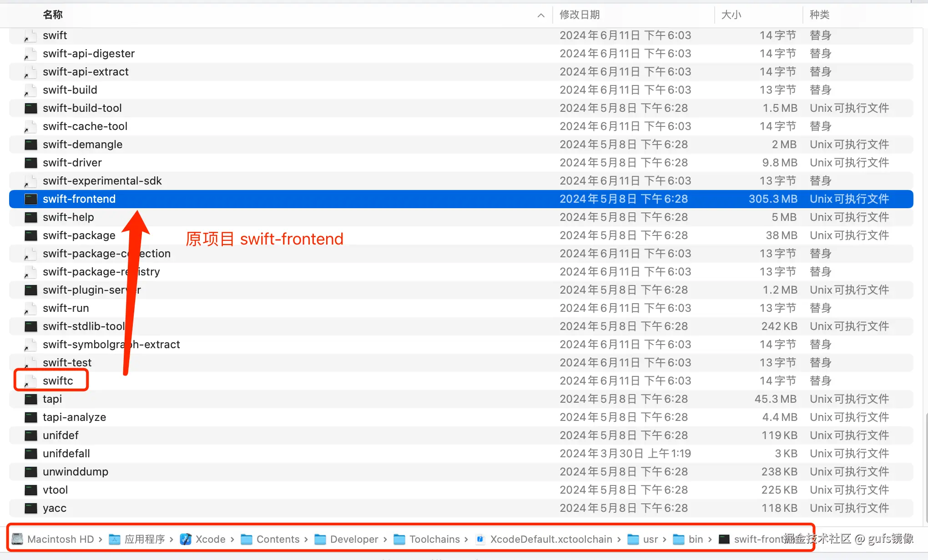Click the Macintosh HD disk icon
Image resolution: width=928 pixels, height=560 pixels.
(17, 539)
